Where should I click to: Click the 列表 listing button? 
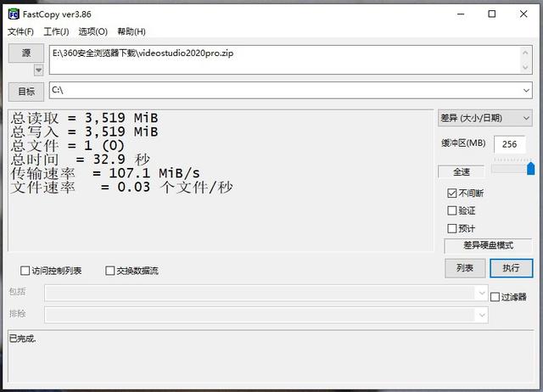tap(465, 268)
